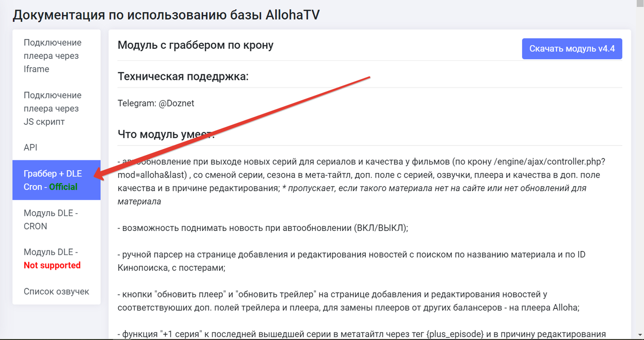644x340 pixels.
Task: Click paragraph starting 'ручной парсер на странице'
Action: tap(352, 261)
